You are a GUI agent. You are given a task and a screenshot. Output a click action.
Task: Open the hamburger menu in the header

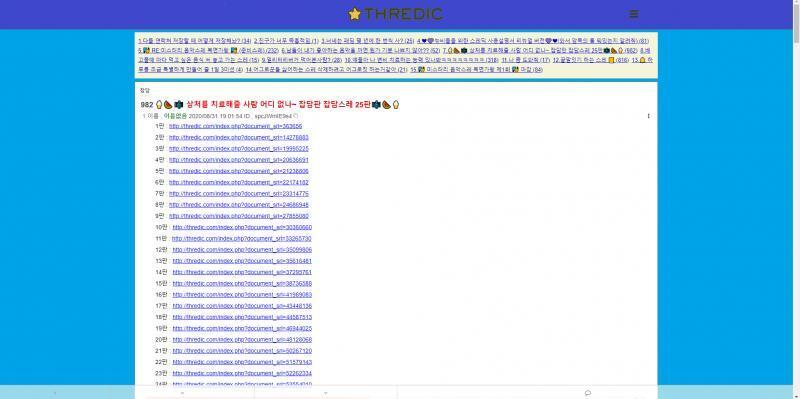(x=633, y=14)
